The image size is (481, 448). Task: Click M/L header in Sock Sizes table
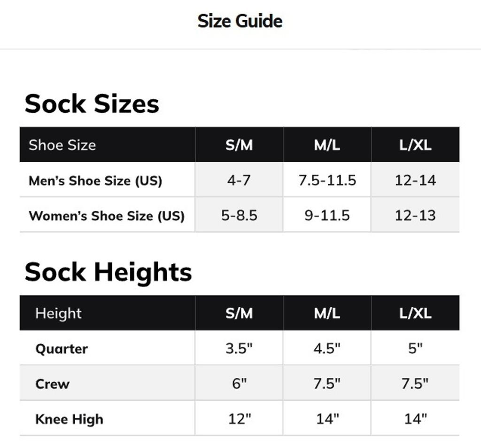[327, 145]
